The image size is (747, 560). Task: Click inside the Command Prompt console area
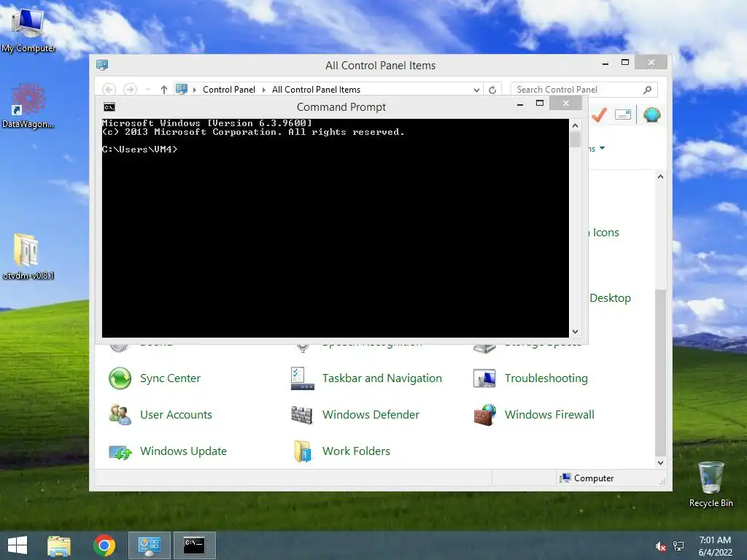pyautogui.click(x=335, y=228)
